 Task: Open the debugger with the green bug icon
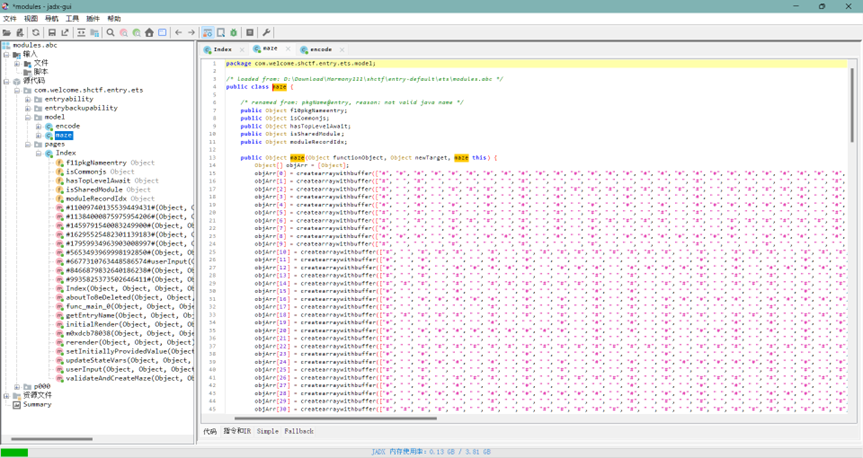click(233, 32)
